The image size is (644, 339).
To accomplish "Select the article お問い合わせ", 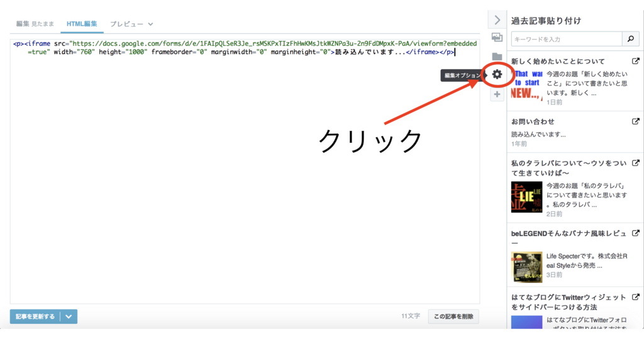I will click(533, 121).
